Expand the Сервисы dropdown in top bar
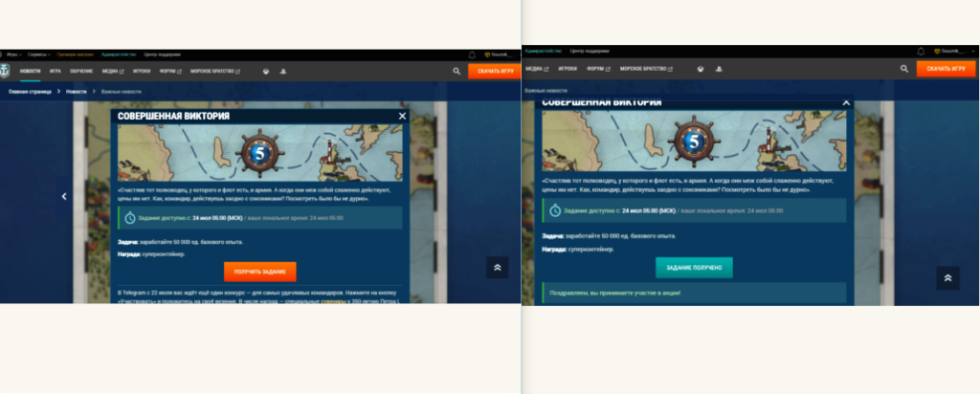 pyautogui.click(x=39, y=55)
